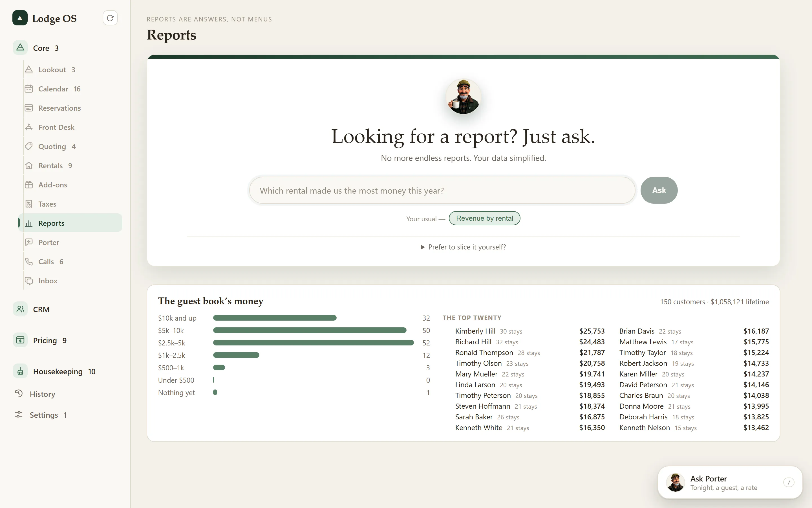
Task: Go to Calendar in sidebar
Action: [x=53, y=89]
